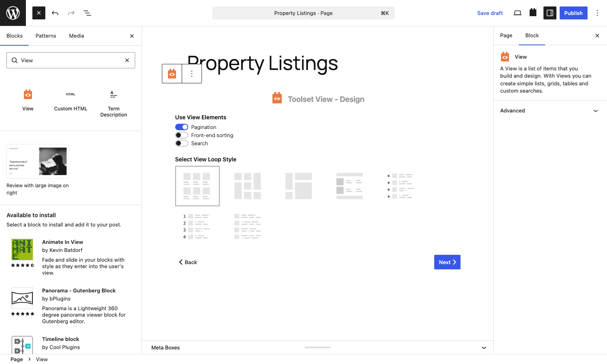Open Document Overview list icon
607x364 pixels.
(87, 13)
